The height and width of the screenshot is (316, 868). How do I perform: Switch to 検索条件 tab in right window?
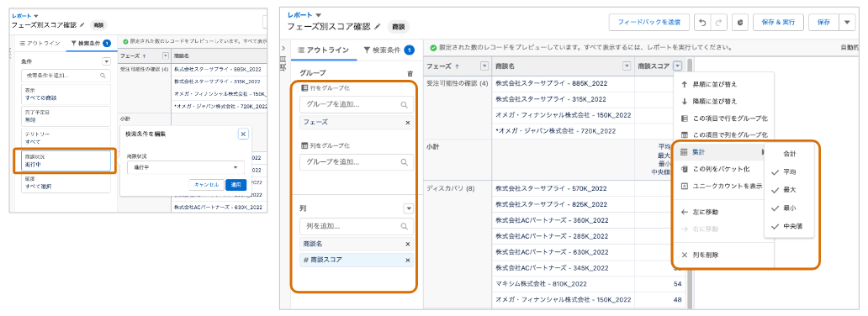[x=389, y=50]
